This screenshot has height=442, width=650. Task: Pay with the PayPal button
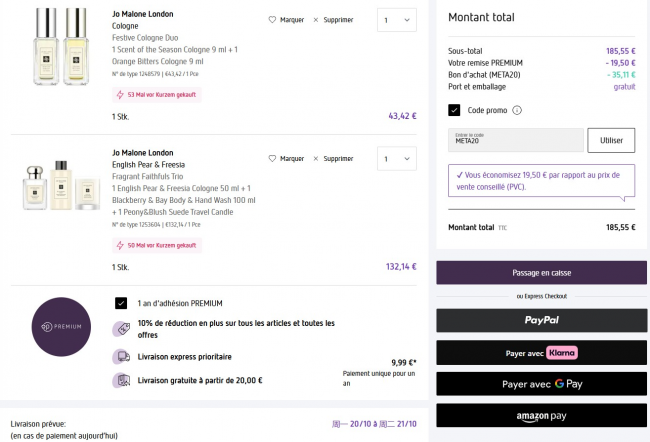541,320
